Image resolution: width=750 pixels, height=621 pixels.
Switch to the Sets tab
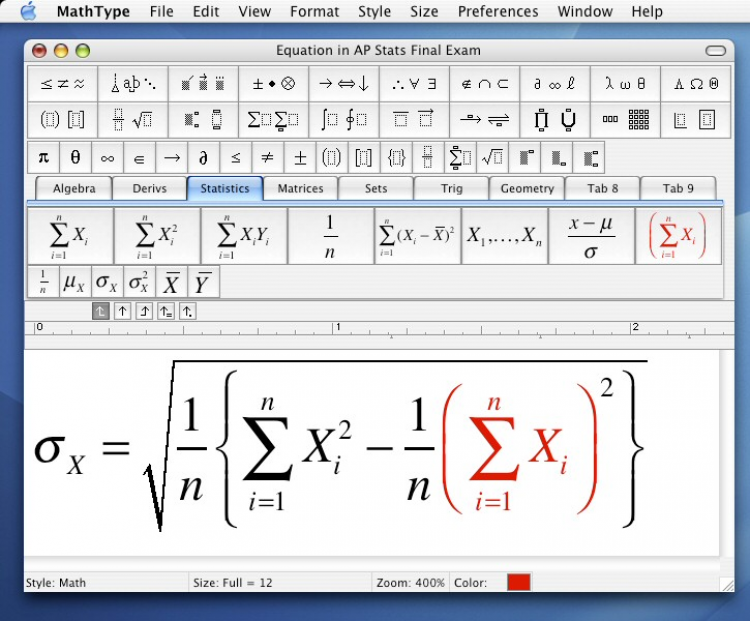376,189
